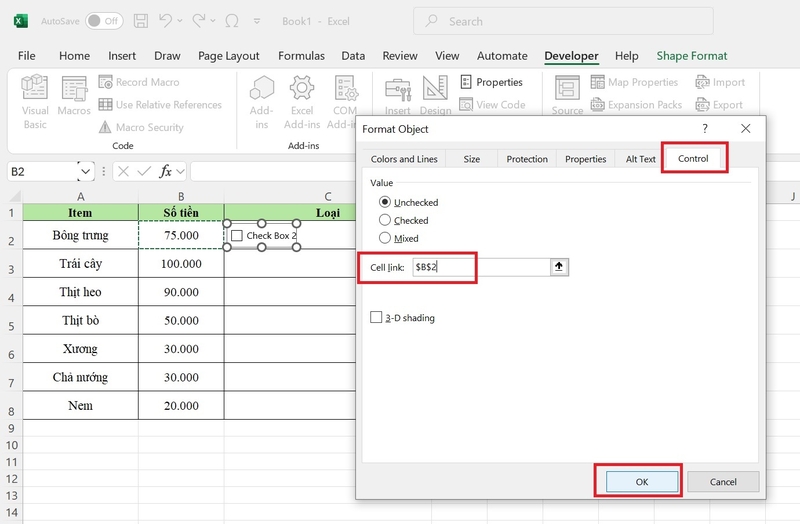
Task: Open the File menu
Action: [27, 56]
